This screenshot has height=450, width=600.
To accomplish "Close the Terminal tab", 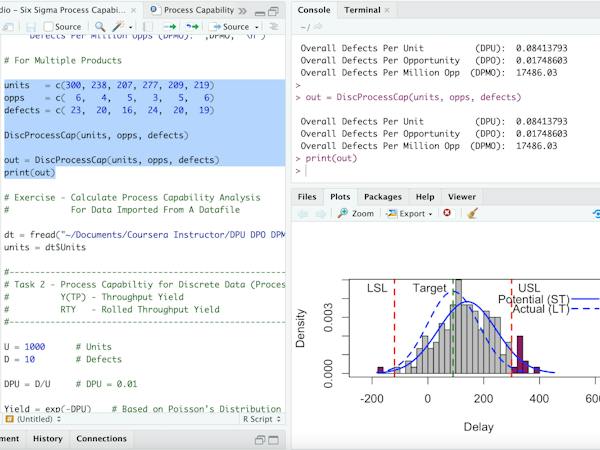I will 387,10.
